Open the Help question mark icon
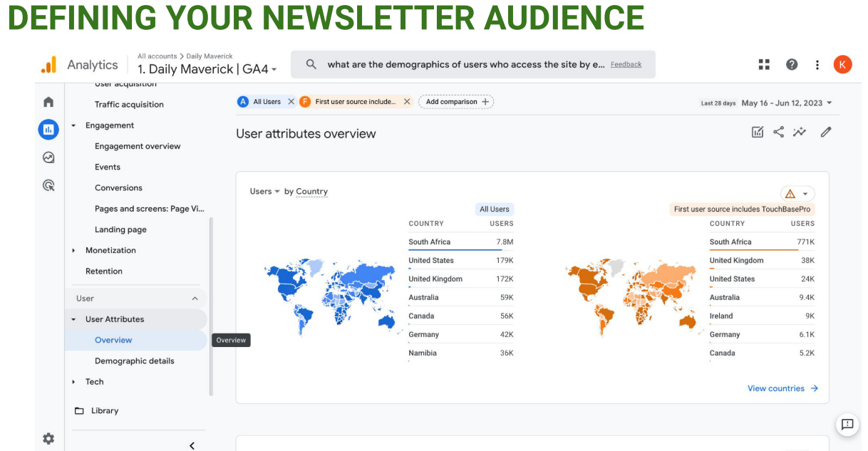Screen dimensions: 868x451 [x=792, y=65]
